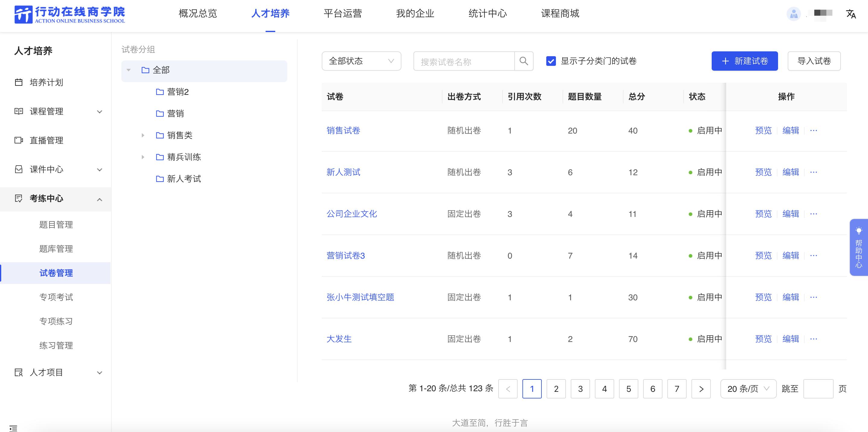Expand the 销售类 tree node arrow
This screenshot has height=432, width=868.
point(143,135)
